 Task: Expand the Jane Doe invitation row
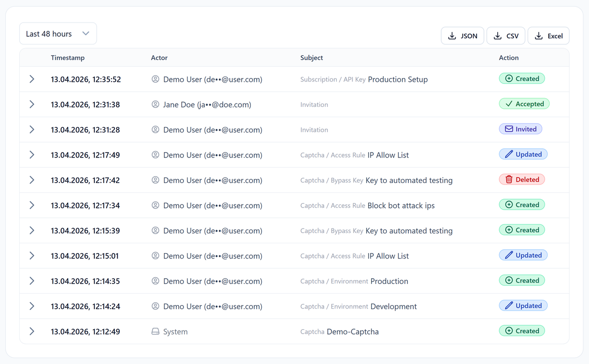click(x=32, y=104)
